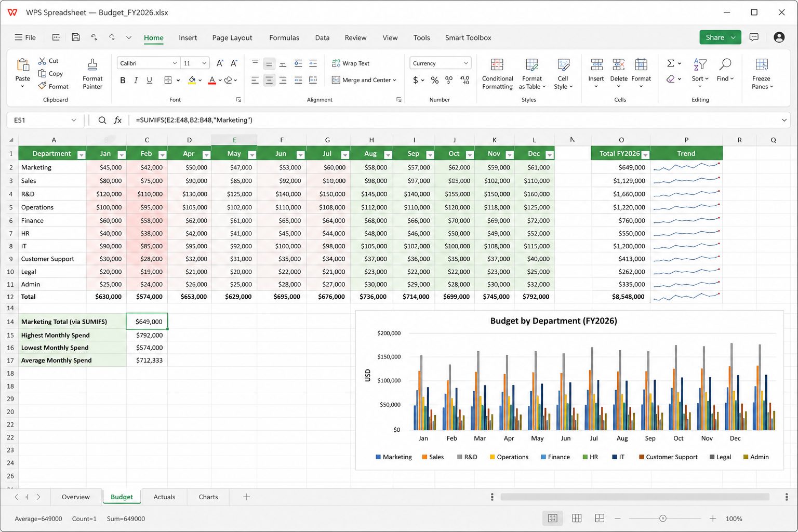
Task: Expand the formula bar chevron
Action: click(x=784, y=120)
